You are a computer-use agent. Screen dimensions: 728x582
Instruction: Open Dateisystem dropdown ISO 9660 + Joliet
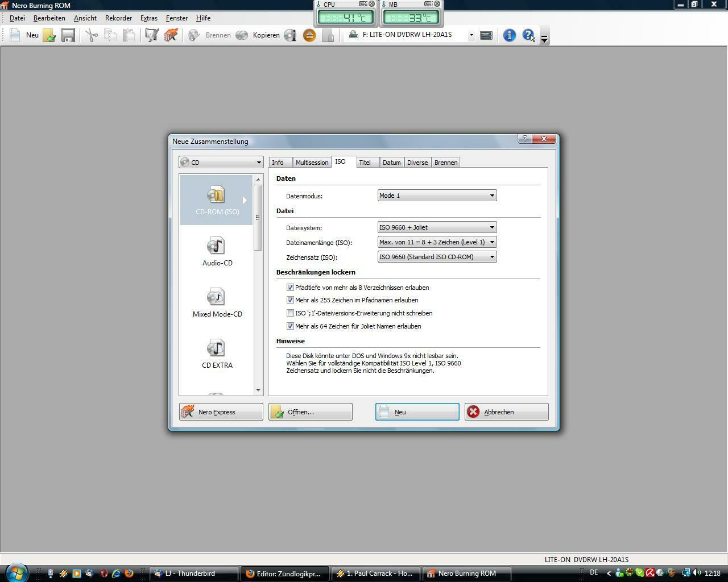pyautogui.click(x=437, y=227)
